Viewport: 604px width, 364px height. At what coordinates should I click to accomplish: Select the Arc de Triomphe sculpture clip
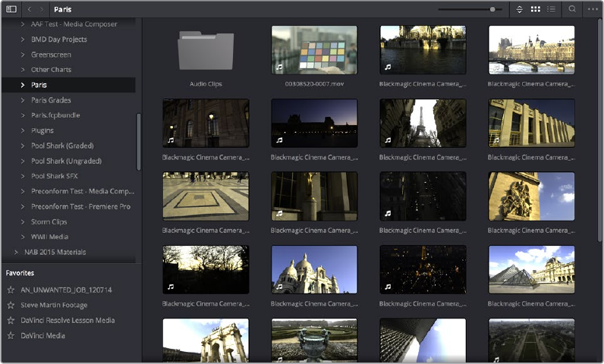(532, 196)
